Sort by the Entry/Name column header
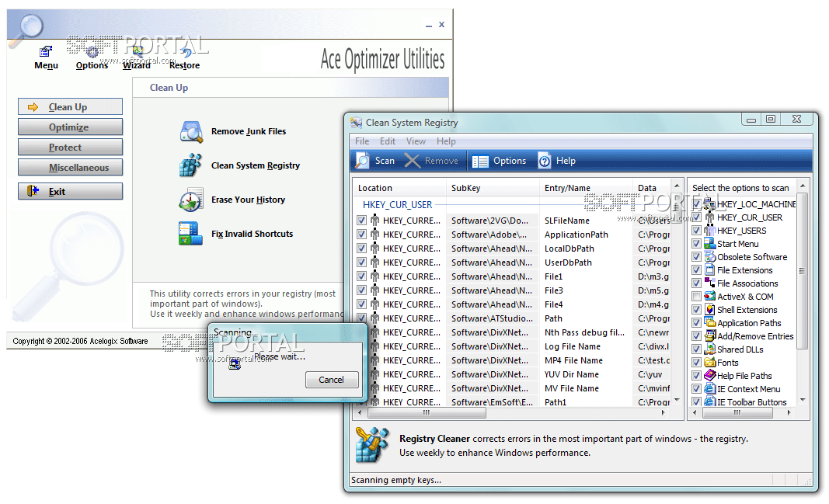 tap(586, 188)
